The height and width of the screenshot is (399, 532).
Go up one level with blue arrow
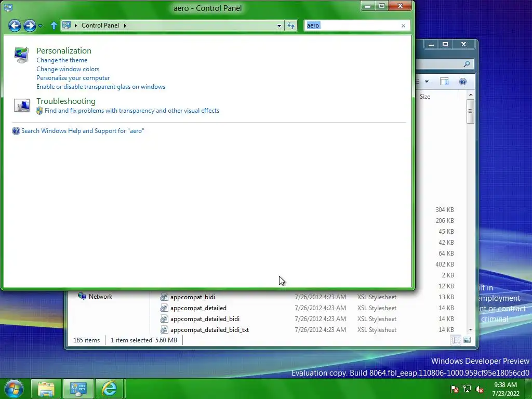click(54, 25)
